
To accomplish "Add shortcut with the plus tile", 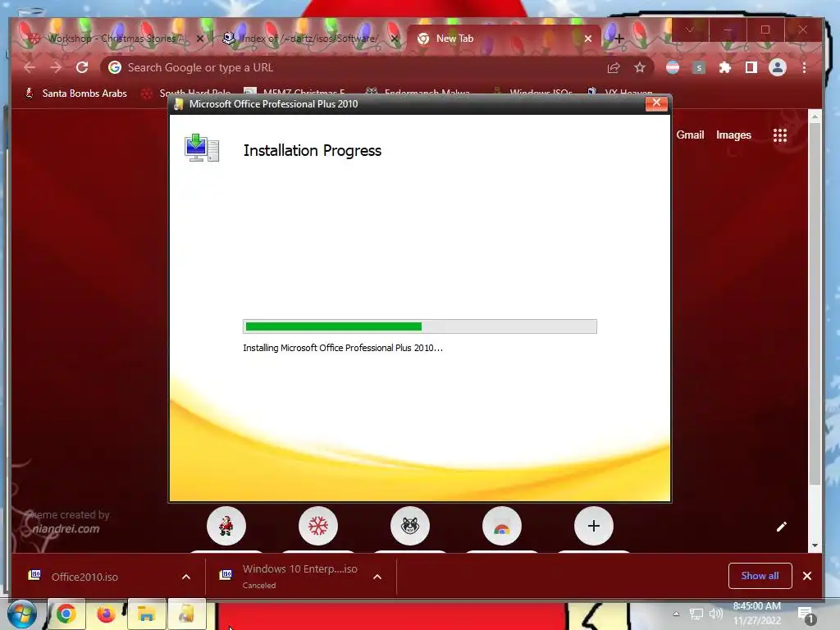I will 594,526.
